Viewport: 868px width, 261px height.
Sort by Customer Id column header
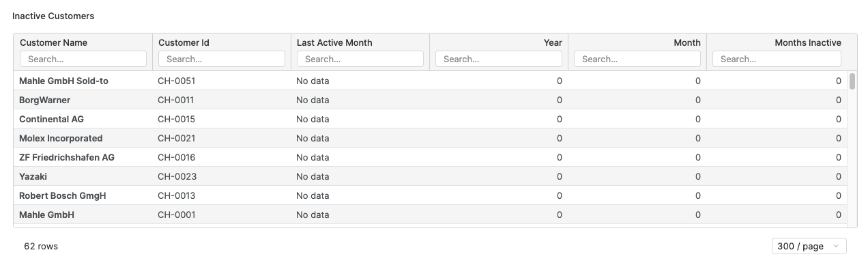(184, 42)
